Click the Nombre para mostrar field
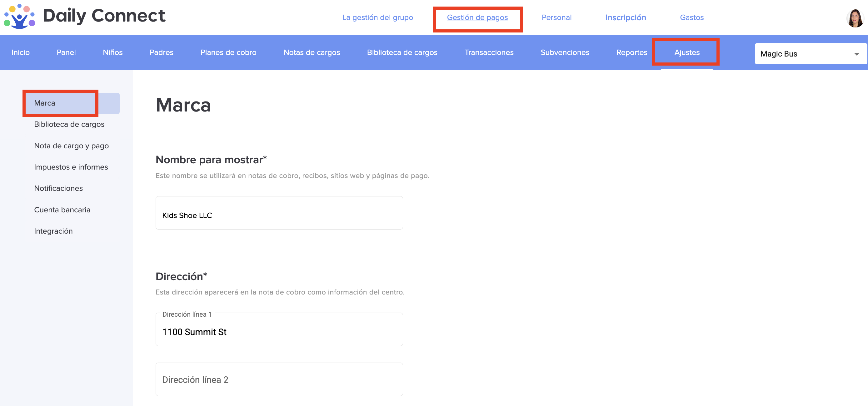868x406 pixels. pos(279,213)
